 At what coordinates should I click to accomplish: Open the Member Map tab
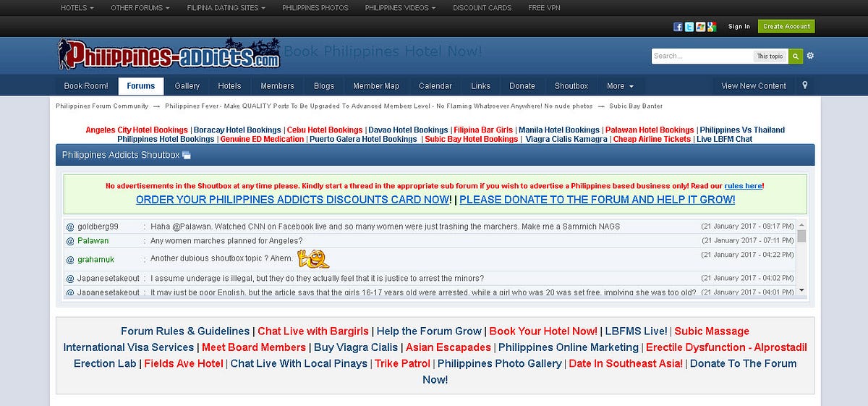(376, 85)
